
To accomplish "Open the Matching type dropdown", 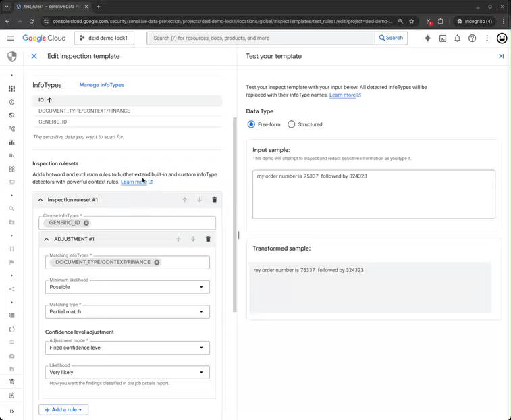I will (128, 312).
